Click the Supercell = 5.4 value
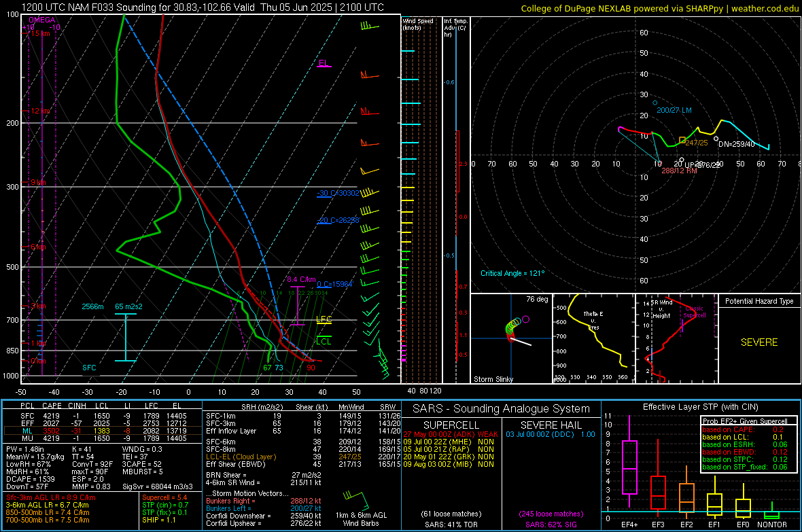802x532 pixels. (x=164, y=497)
